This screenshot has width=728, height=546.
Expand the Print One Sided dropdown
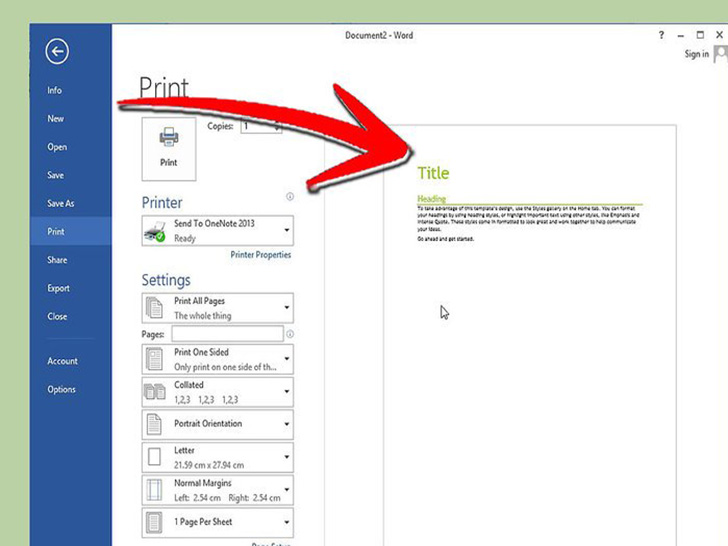(x=218, y=359)
